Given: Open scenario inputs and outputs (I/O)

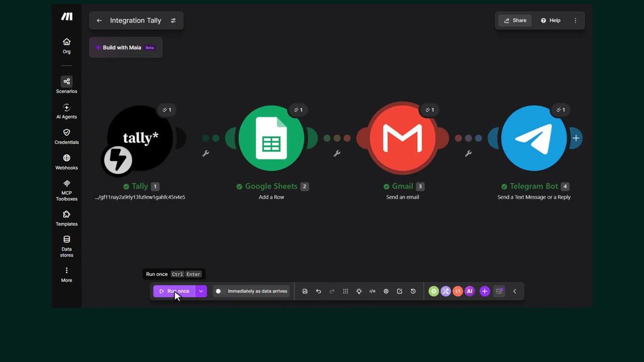Looking at the screenshot, I should point(372,291).
